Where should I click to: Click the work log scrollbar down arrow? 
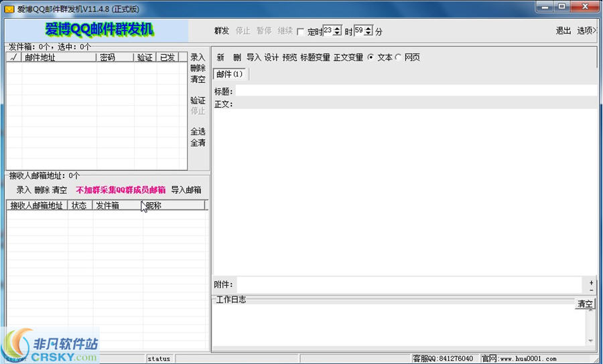[591, 341]
